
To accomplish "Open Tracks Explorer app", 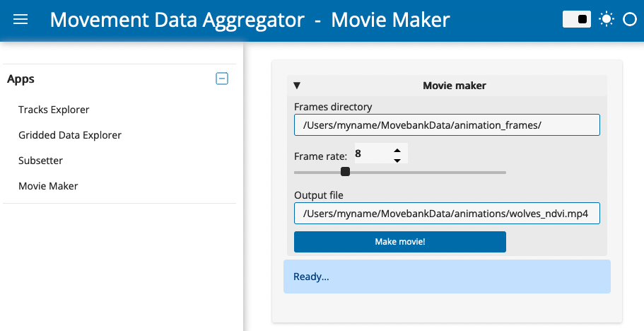I will click(54, 110).
